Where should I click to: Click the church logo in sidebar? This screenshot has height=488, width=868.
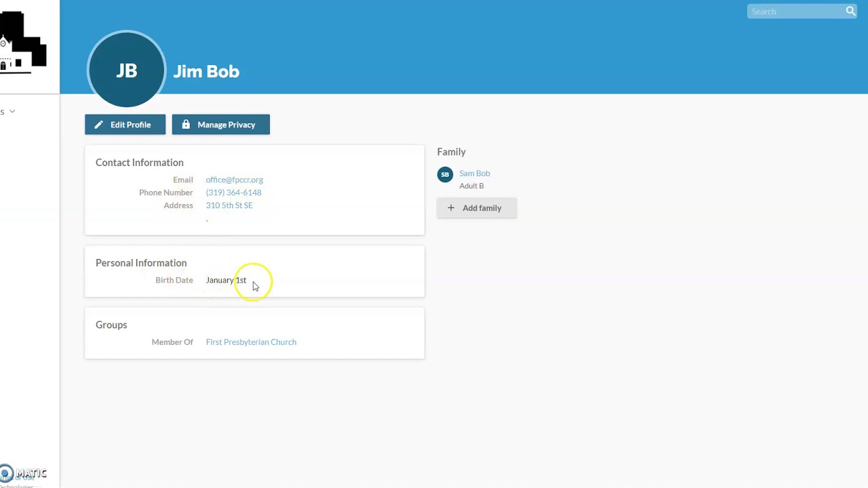[23, 41]
